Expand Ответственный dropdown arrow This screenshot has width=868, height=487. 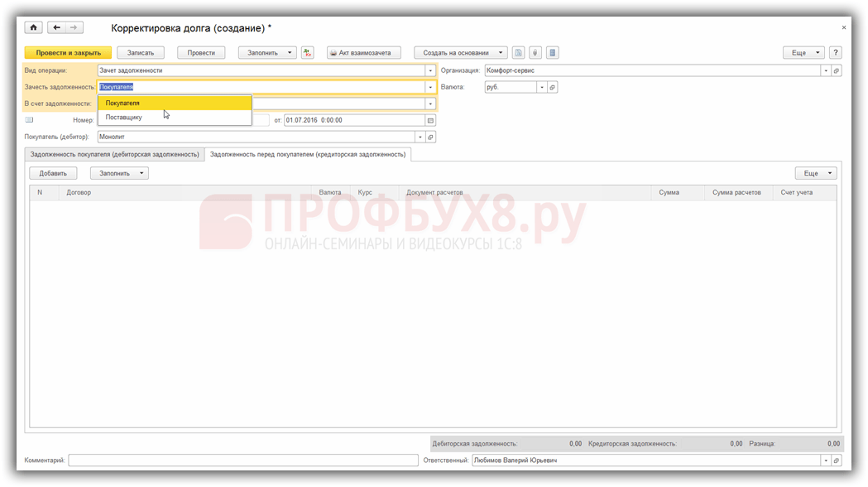[x=826, y=460]
